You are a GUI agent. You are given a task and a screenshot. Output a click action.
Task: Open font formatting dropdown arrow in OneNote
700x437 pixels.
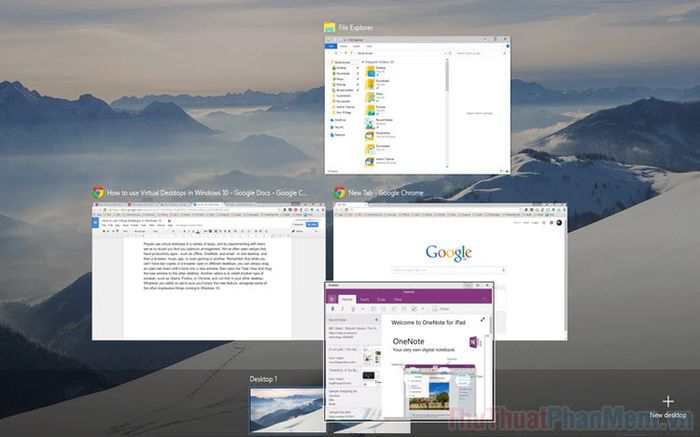[x=362, y=309]
